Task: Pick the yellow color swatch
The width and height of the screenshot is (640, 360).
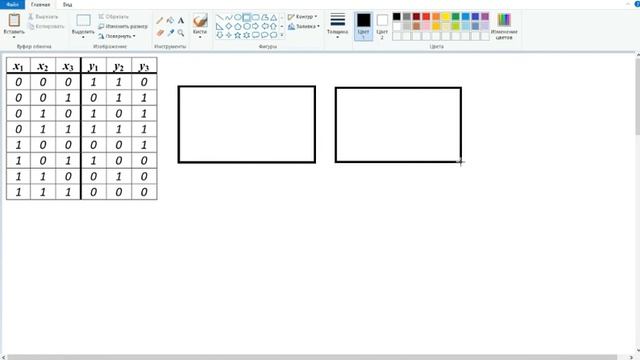Action: 446,16
